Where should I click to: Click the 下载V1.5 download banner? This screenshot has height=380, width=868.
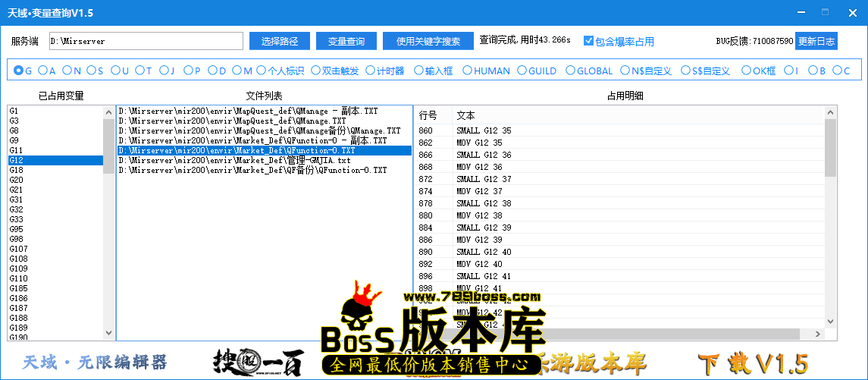(x=753, y=363)
